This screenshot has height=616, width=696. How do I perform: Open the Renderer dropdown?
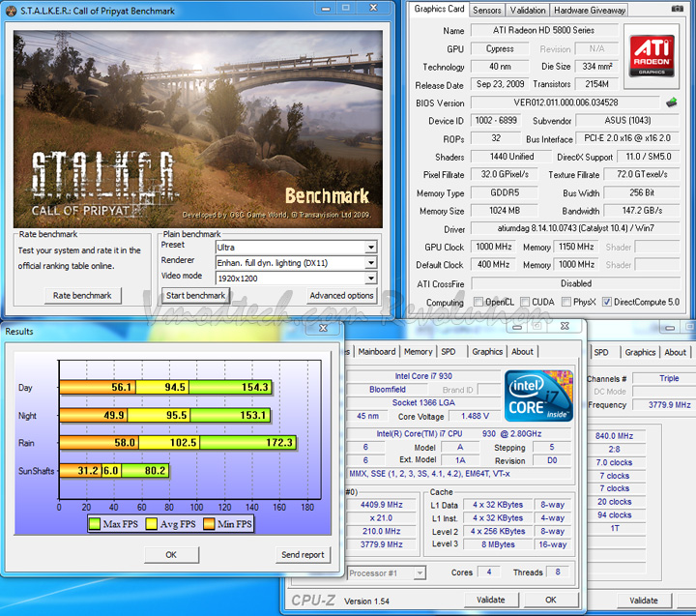370,263
